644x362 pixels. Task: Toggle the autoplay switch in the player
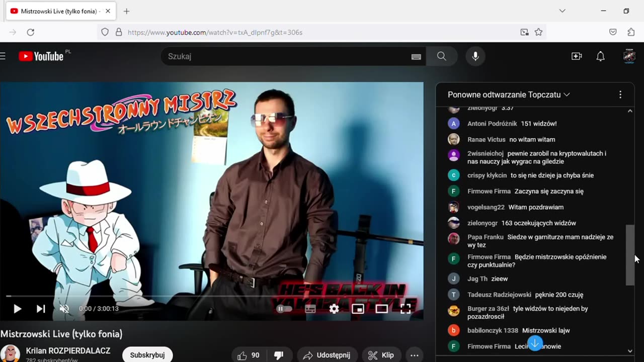pyautogui.click(x=284, y=309)
